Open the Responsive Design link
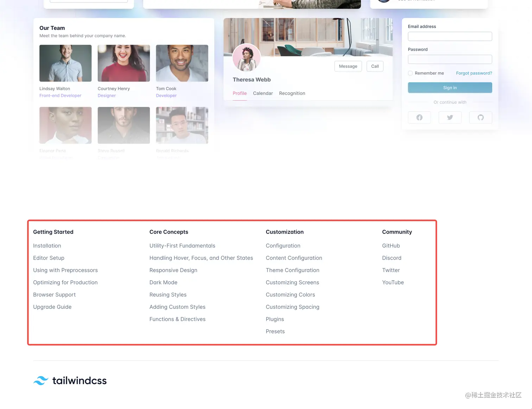The image size is (532, 409). [x=173, y=270]
